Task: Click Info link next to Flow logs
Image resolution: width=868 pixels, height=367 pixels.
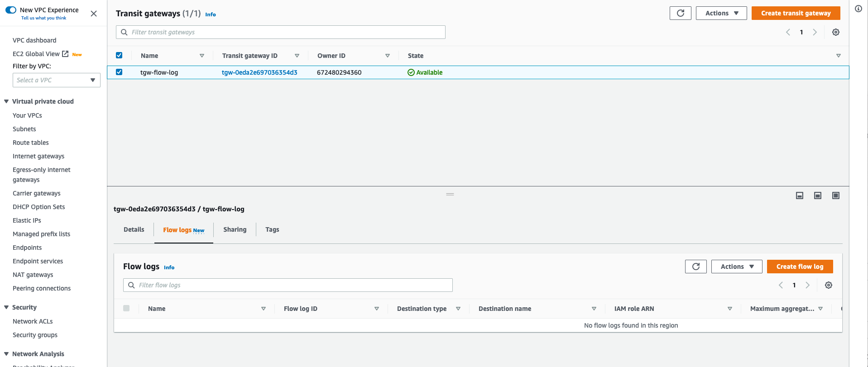Action: (x=169, y=267)
